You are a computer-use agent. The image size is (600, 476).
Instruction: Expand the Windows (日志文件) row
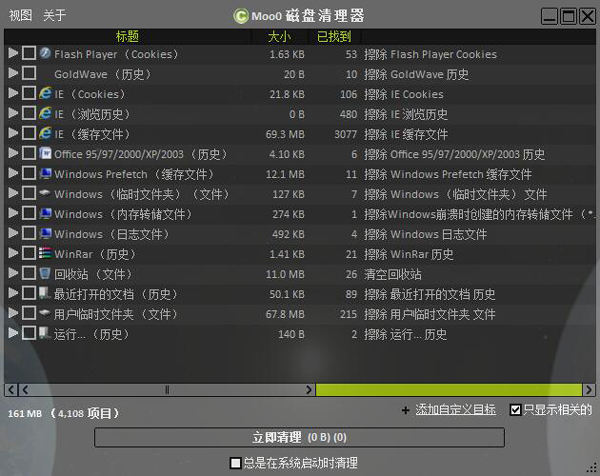(x=13, y=233)
